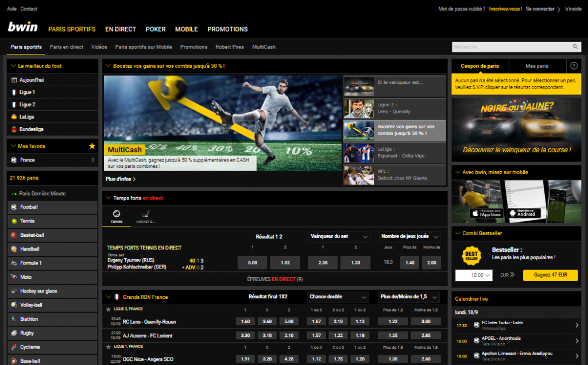Click the Formule 1 sidebar icon
Viewport: 588px width, 365px height.
pyautogui.click(x=14, y=263)
